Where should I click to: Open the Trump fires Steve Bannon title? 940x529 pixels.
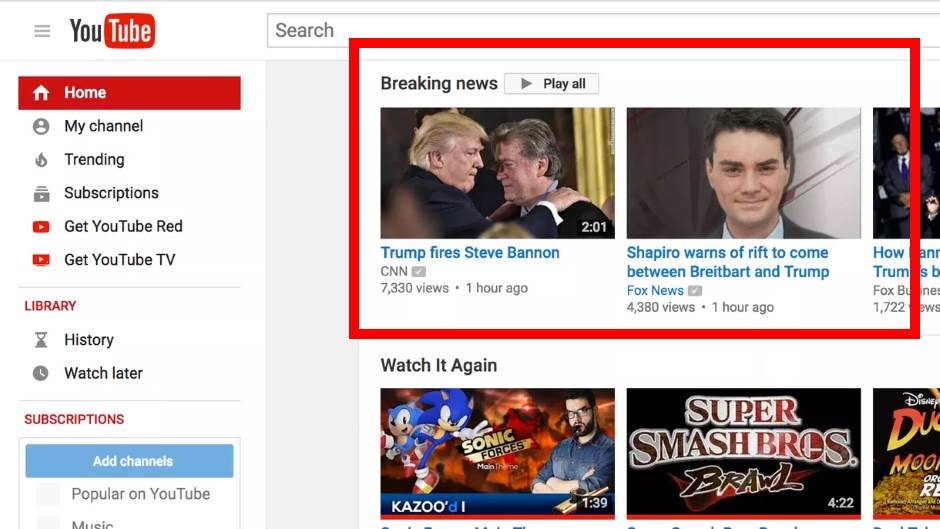click(470, 253)
